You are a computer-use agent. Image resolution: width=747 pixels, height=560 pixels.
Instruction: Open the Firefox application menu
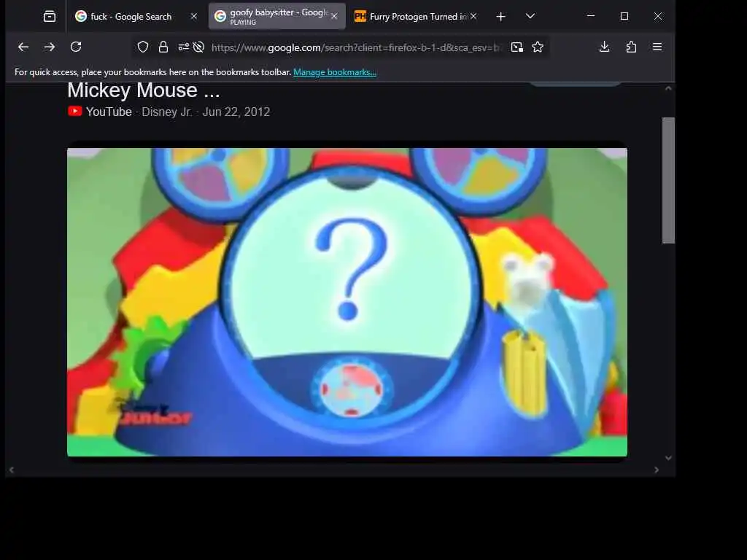click(657, 47)
